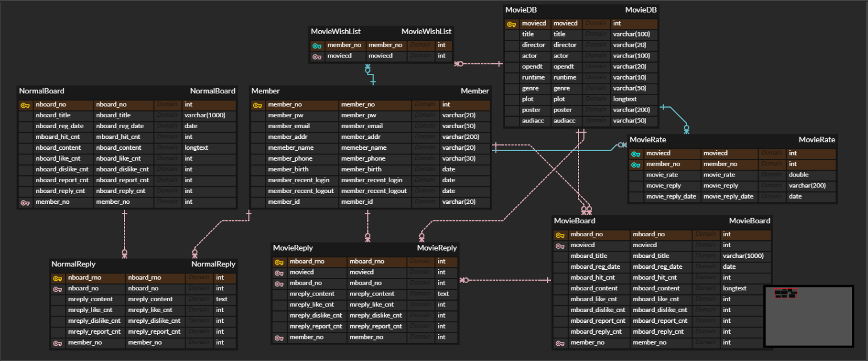Click the primary key icon beside nboard_no in NormalBoard

(24, 104)
